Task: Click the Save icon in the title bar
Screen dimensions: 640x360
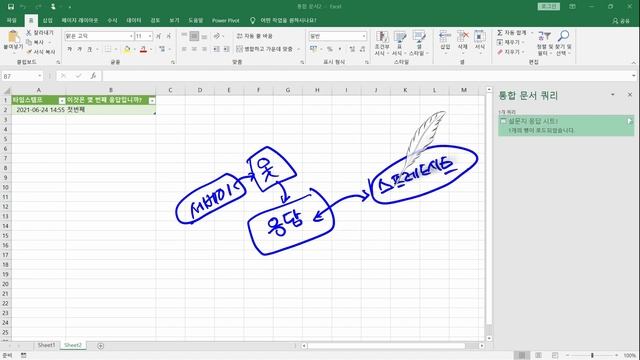Action: 11,7
